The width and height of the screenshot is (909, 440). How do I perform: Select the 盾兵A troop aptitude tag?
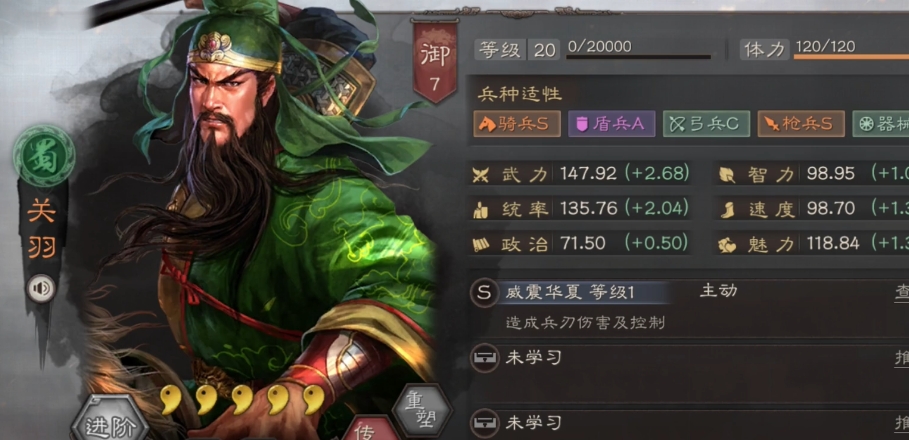612,123
